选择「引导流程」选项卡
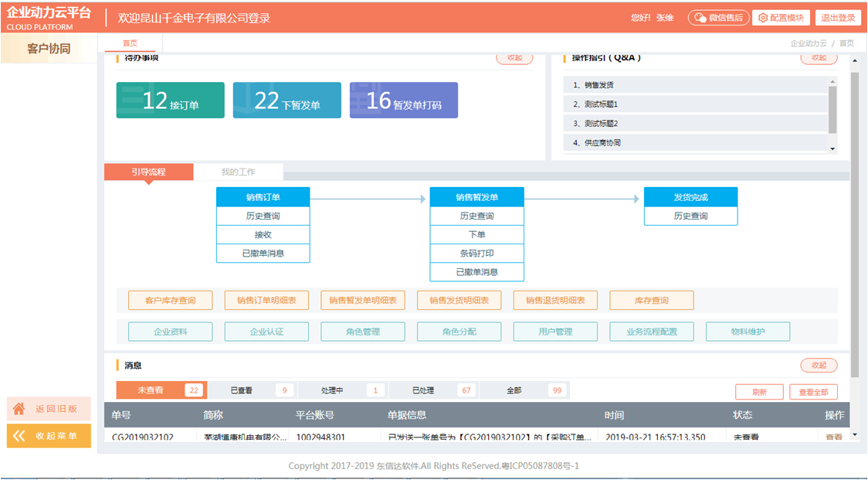The height and width of the screenshot is (480, 868). point(150,171)
